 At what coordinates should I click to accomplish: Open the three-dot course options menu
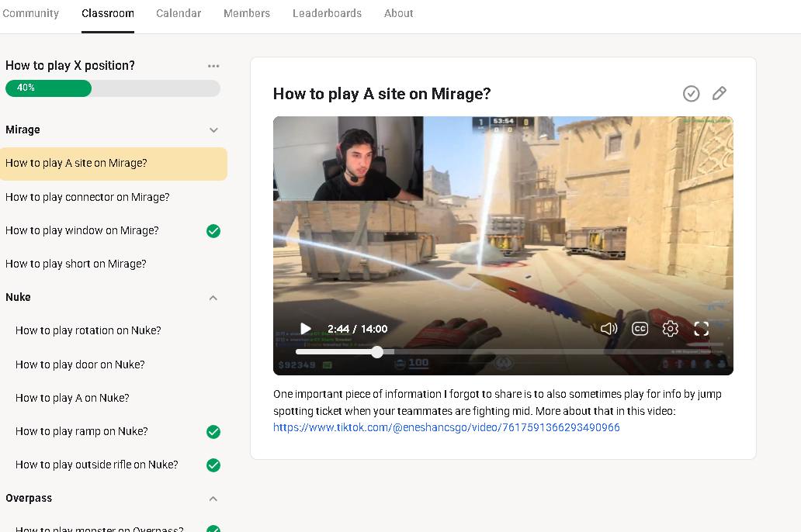pyautogui.click(x=213, y=66)
